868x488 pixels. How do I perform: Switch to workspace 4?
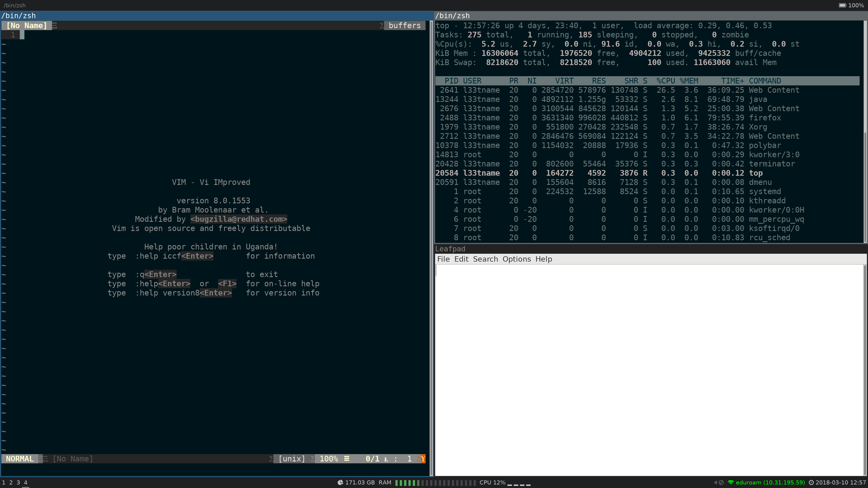[x=25, y=482]
